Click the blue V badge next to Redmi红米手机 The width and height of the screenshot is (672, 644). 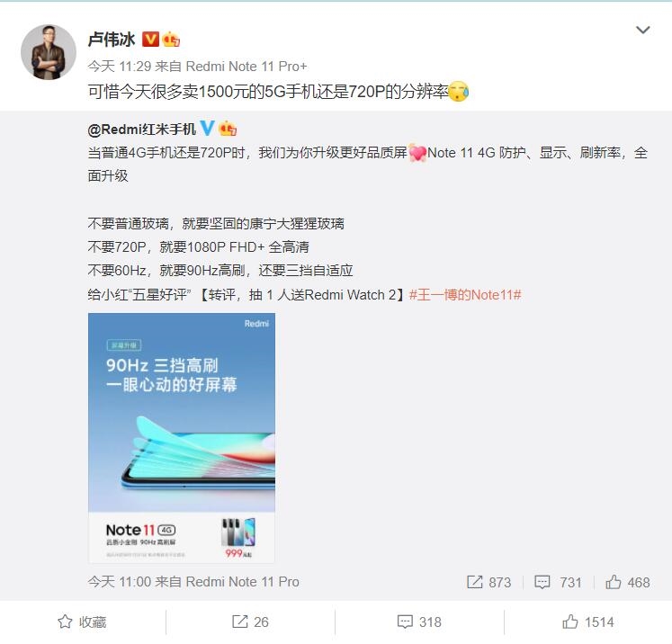[x=208, y=128]
